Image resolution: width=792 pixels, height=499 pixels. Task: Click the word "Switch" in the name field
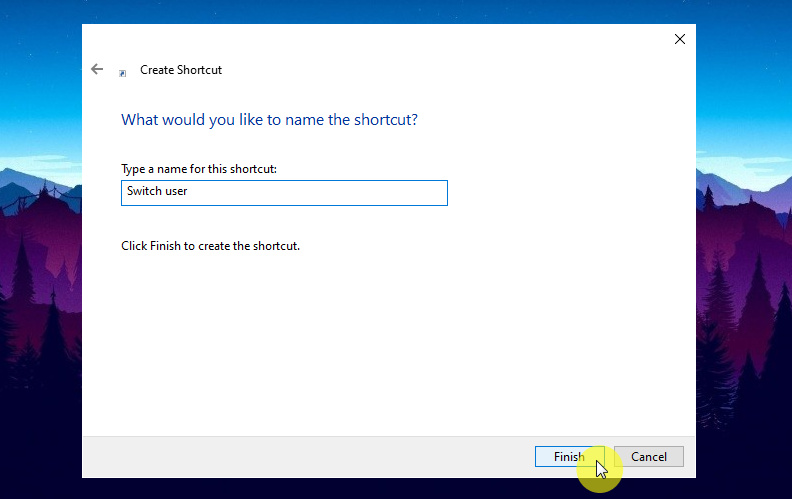[144, 192]
